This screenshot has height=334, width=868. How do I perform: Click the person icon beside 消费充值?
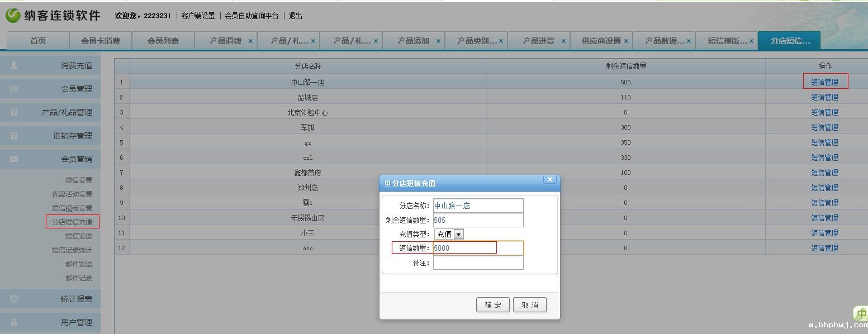(14, 65)
